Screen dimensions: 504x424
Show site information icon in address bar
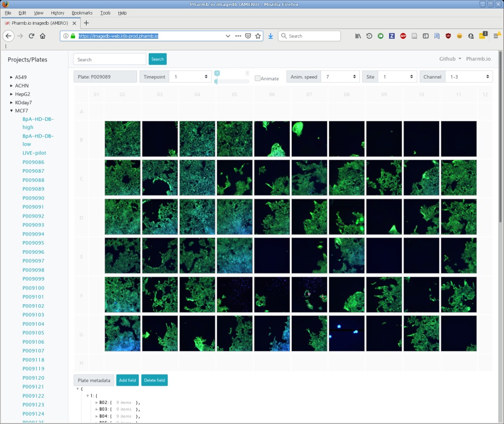pos(66,36)
